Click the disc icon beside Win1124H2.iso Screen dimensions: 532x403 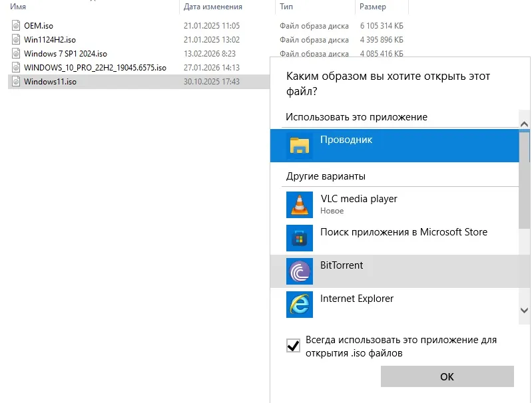[x=16, y=39]
